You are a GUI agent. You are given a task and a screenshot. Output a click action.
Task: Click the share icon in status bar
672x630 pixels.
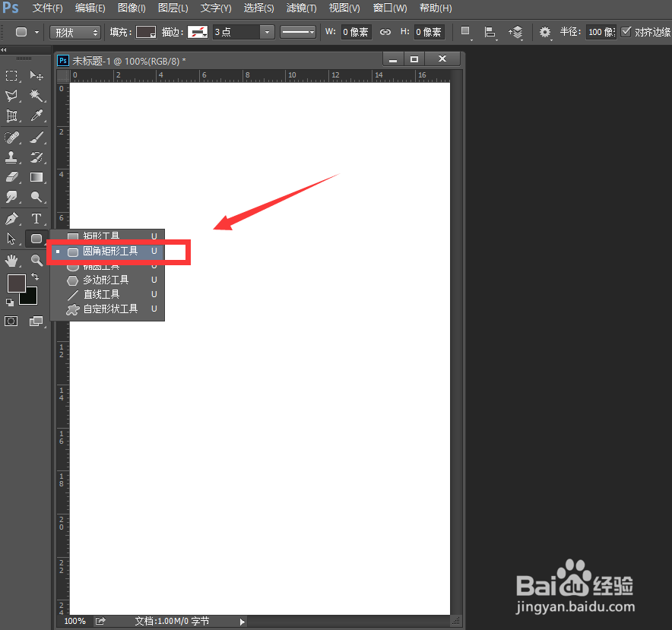point(100,621)
